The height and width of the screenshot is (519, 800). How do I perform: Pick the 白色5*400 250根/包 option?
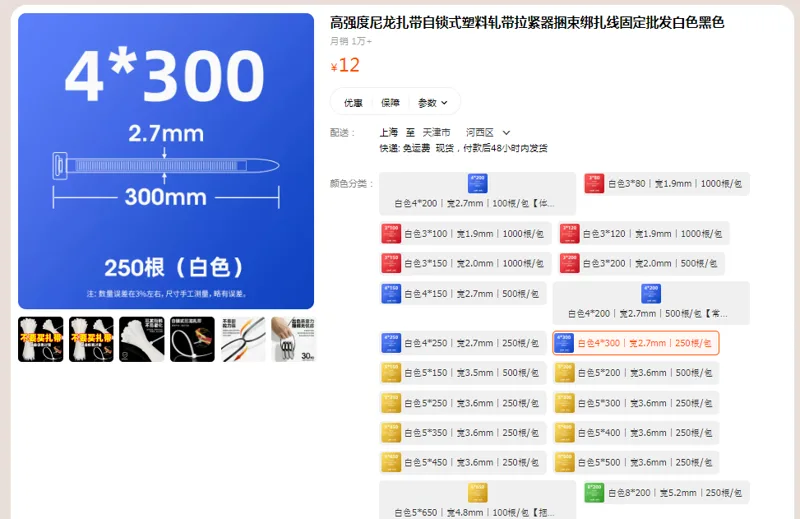coord(636,433)
